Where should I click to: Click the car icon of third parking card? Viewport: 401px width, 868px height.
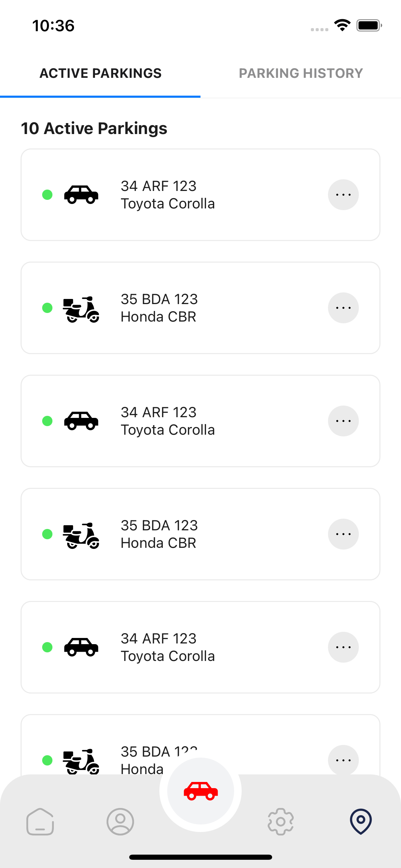81,421
